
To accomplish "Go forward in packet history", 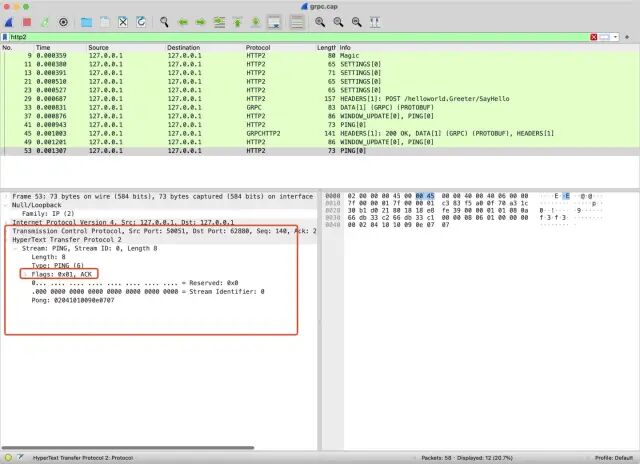I will click(200, 22).
